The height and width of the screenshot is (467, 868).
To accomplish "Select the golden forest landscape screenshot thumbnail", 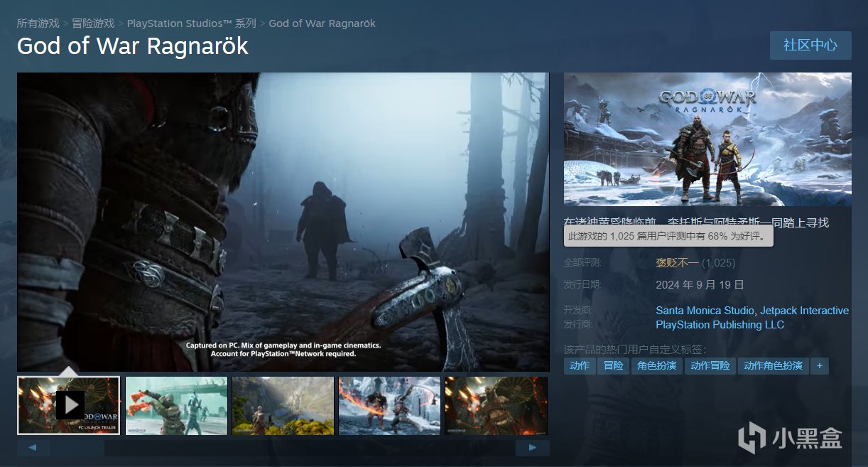I will click(283, 405).
